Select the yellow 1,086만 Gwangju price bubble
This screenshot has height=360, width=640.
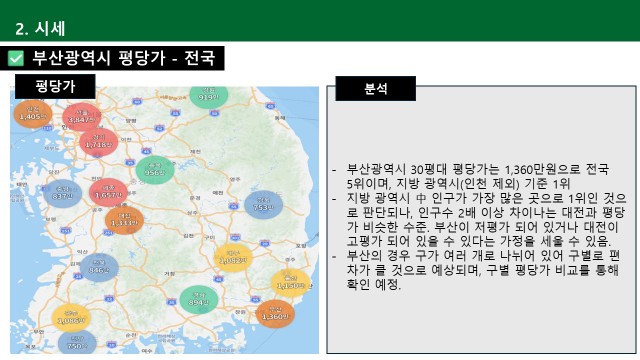(x=71, y=318)
